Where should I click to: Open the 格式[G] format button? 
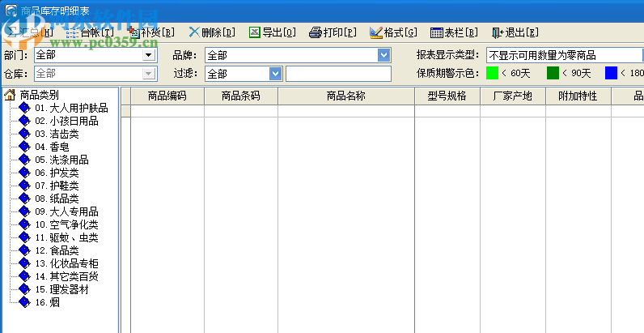click(x=393, y=32)
